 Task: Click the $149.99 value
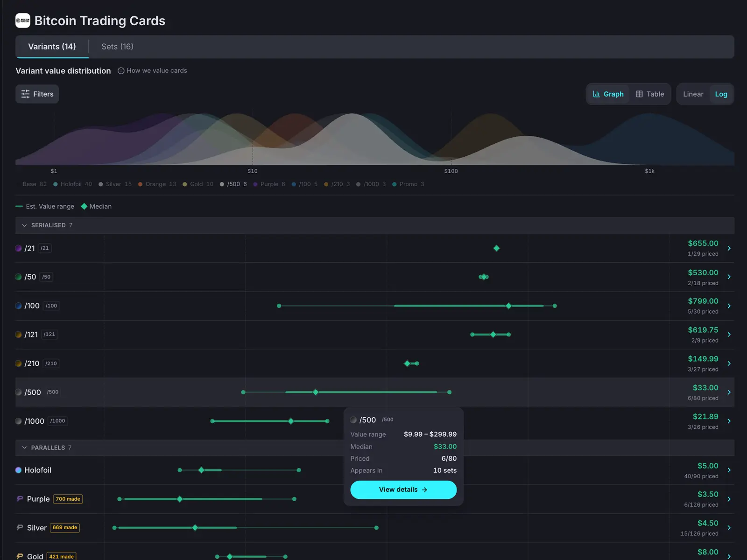[703, 359]
